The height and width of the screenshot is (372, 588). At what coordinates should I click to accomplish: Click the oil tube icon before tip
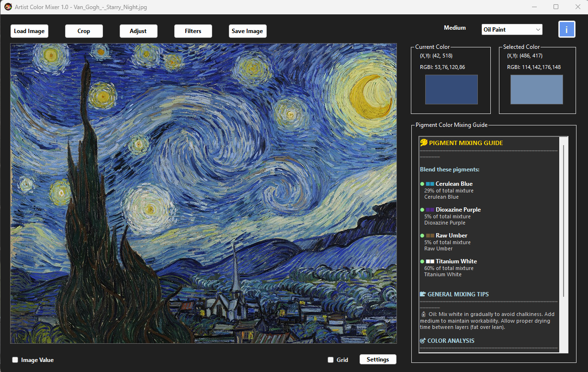[423, 314]
